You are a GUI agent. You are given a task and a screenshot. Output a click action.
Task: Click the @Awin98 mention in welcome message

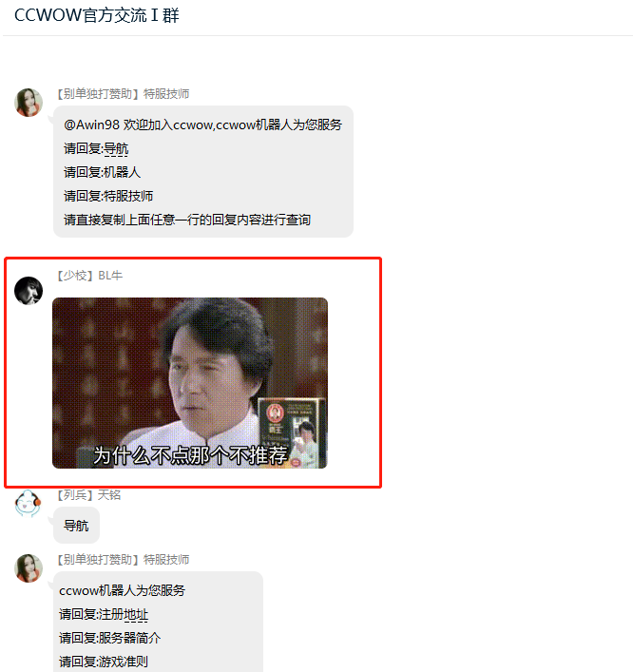pos(91,125)
